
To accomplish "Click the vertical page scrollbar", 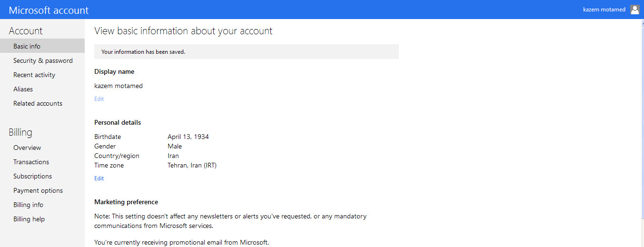I will [x=641, y=133].
